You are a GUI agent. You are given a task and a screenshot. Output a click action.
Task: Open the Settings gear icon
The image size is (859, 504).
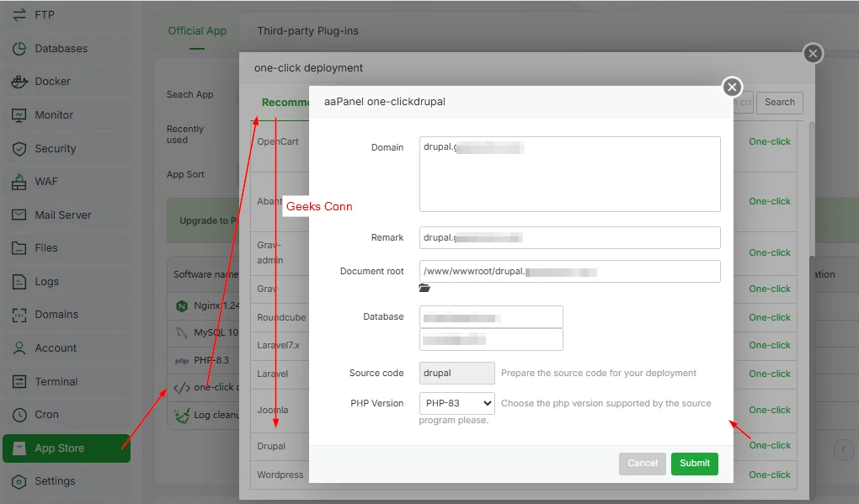point(19,481)
